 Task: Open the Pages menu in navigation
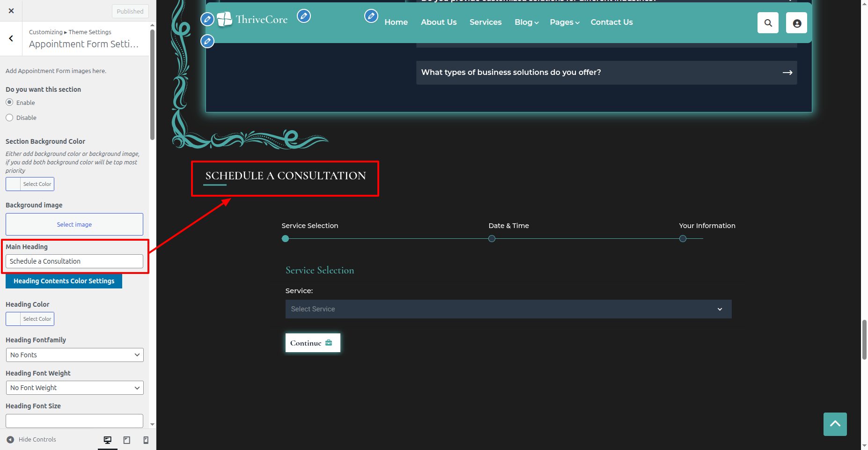coord(564,22)
